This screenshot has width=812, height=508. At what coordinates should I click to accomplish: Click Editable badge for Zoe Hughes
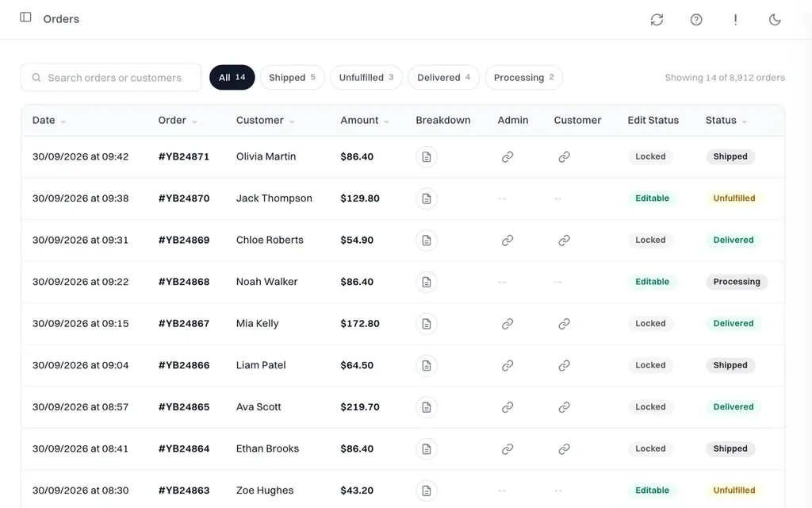652,491
